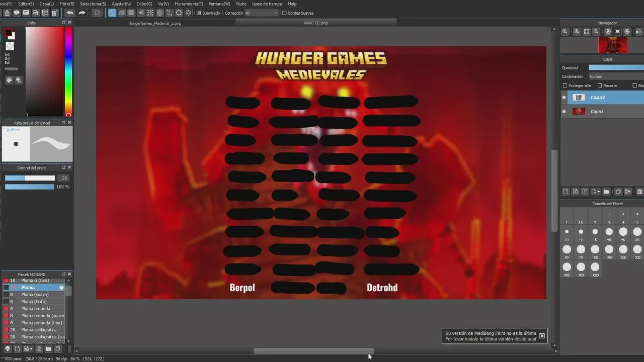This screenshot has height=362, width=644.
Task: Open the Capa(L) menu
Action: (x=47, y=4)
